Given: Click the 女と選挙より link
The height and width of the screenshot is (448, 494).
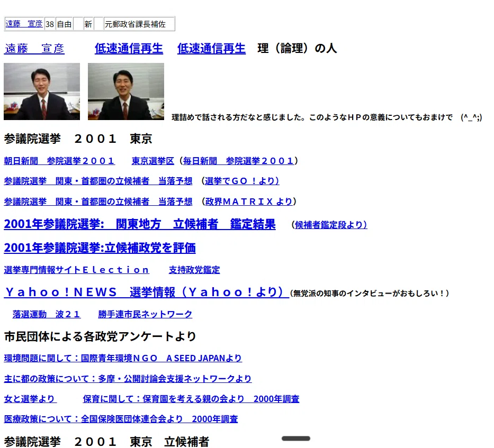Looking at the screenshot, I should 30,399.
